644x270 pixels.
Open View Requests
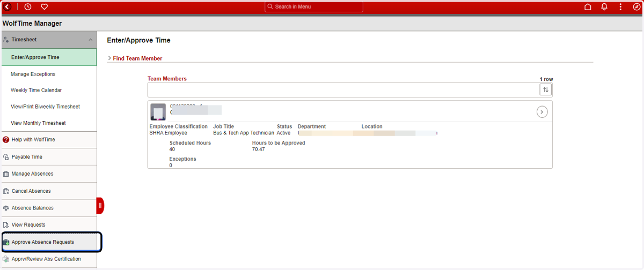point(48,224)
